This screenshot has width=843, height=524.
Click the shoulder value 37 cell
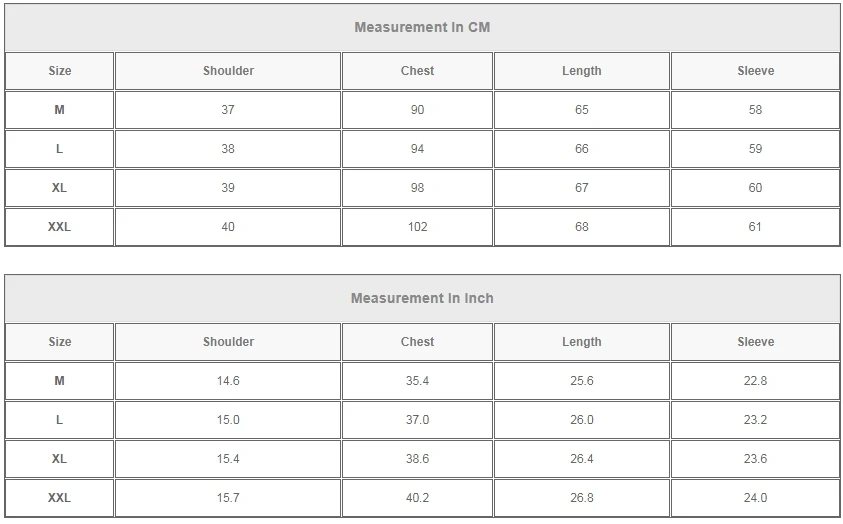coord(228,110)
